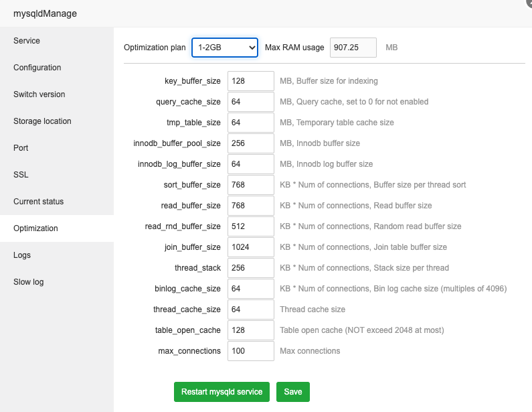This screenshot has width=532, height=412.
Task: Click the key_buffer_size input field
Action: click(251, 81)
